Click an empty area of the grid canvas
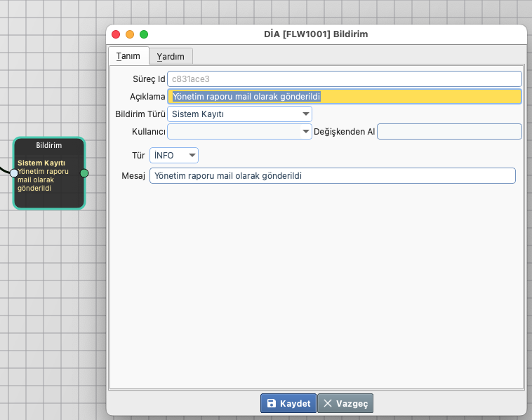Viewport: 532px width, 420px height. coord(49,294)
